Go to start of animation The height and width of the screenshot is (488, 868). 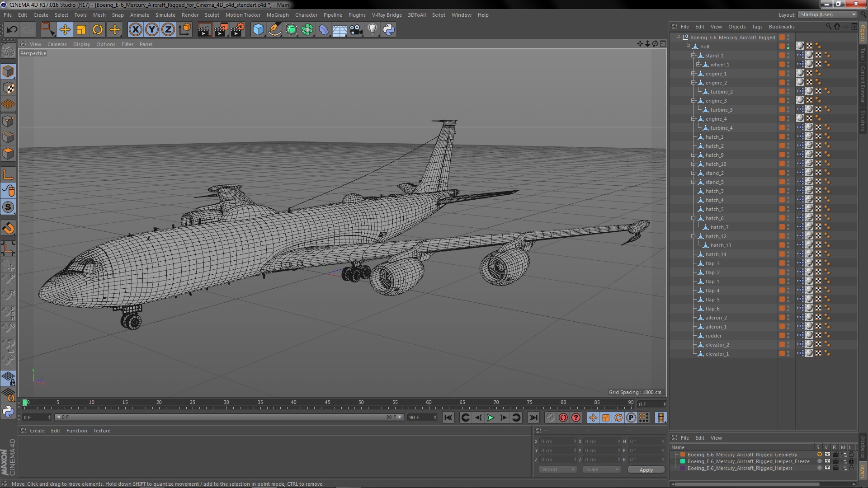point(448,418)
